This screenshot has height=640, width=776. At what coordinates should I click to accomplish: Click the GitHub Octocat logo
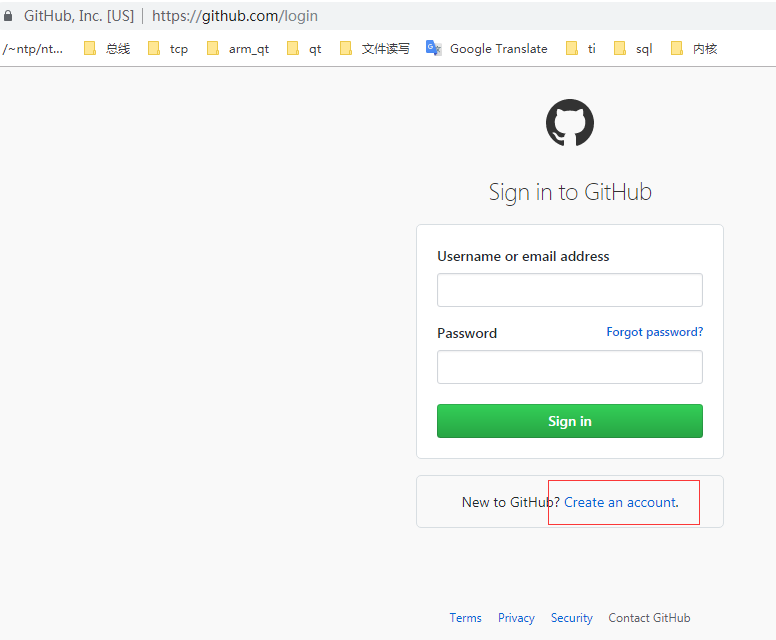pos(570,123)
